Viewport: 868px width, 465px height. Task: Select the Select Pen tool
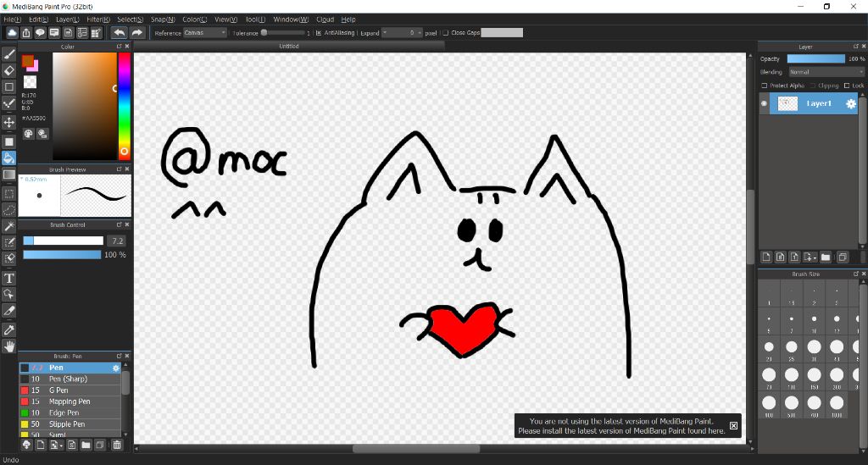tap(8, 243)
